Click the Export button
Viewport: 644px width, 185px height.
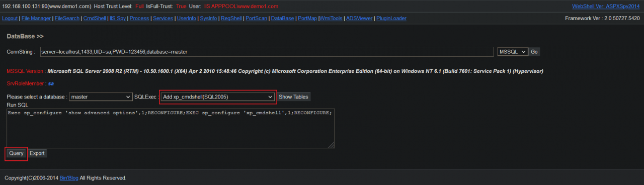coord(37,153)
